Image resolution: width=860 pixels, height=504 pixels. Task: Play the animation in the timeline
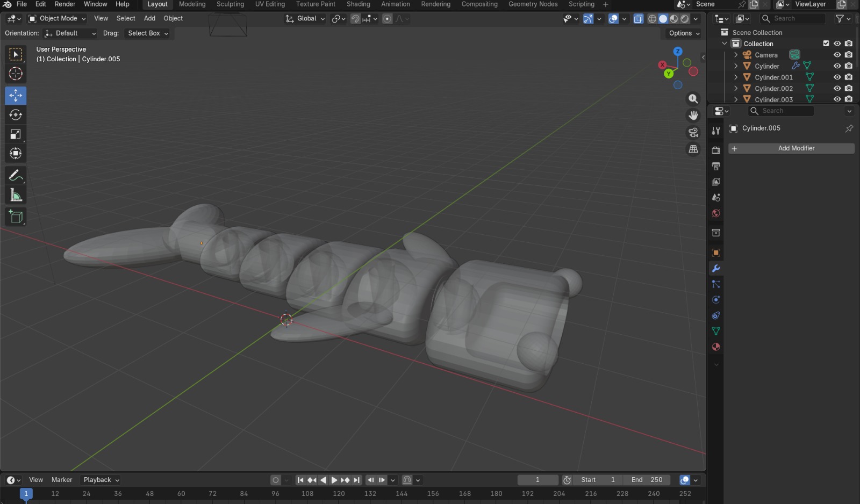pyautogui.click(x=334, y=480)
